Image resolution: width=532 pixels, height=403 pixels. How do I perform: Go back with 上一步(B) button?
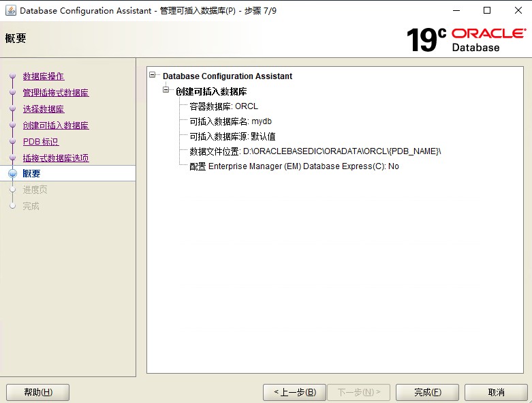294,393
